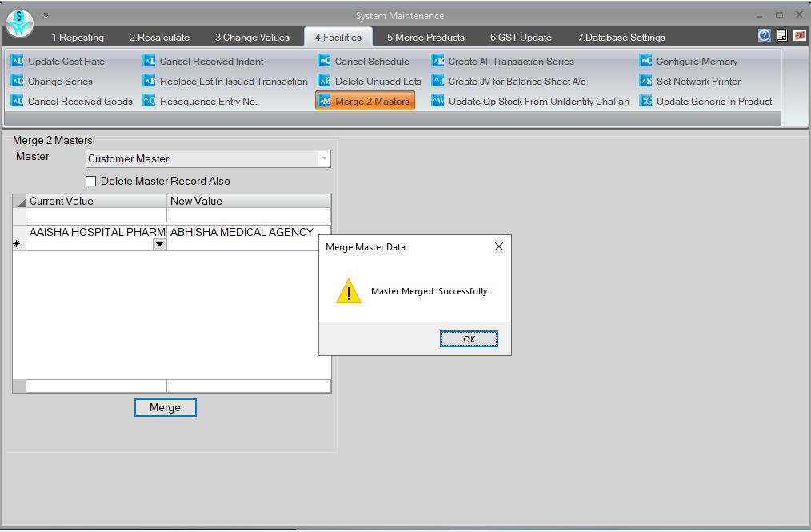This screenshot has height=532, width=811.
Task: Click the Create All Transaction Series label
Action: 511,61
